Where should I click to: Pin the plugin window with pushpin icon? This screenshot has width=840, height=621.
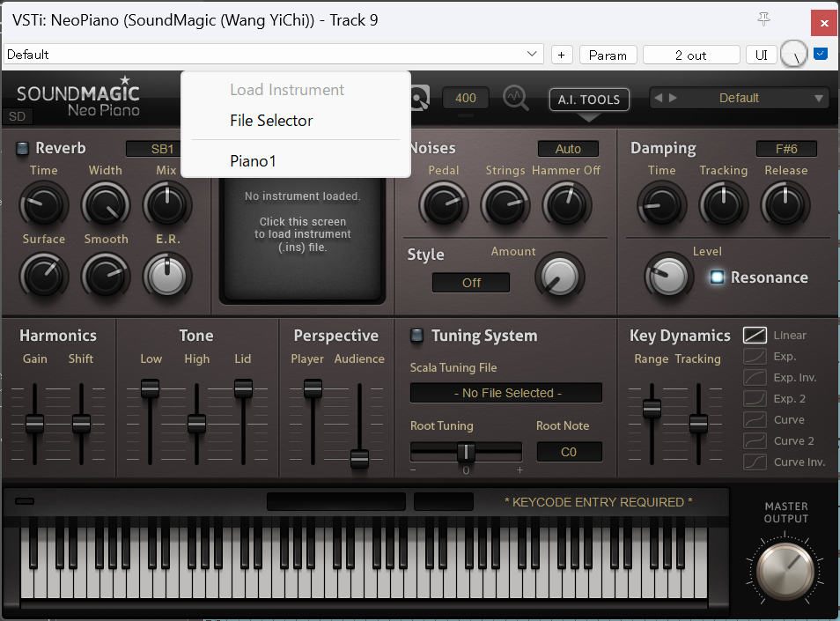point(764,20)
